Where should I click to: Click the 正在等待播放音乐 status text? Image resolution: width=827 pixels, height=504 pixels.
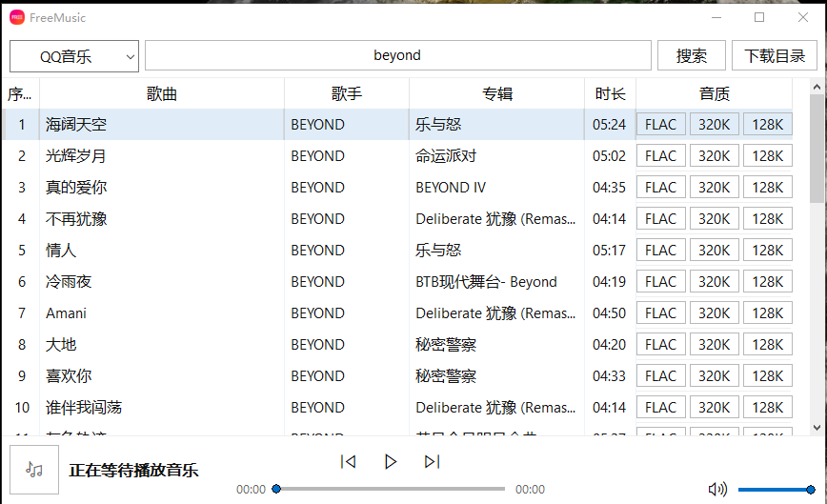133,470
